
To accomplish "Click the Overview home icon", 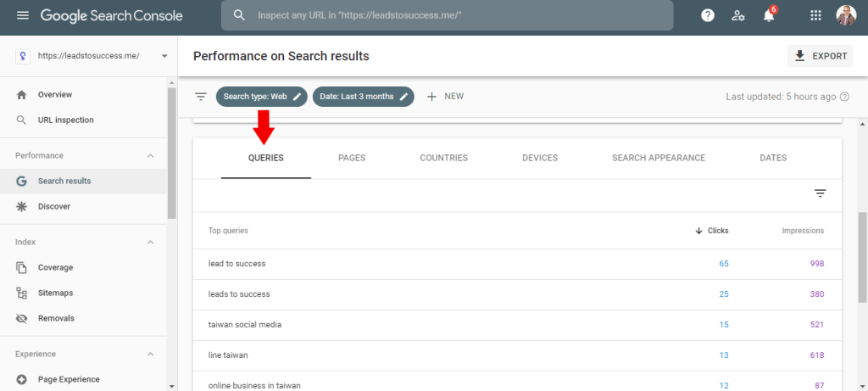I will tap(21, 95).
